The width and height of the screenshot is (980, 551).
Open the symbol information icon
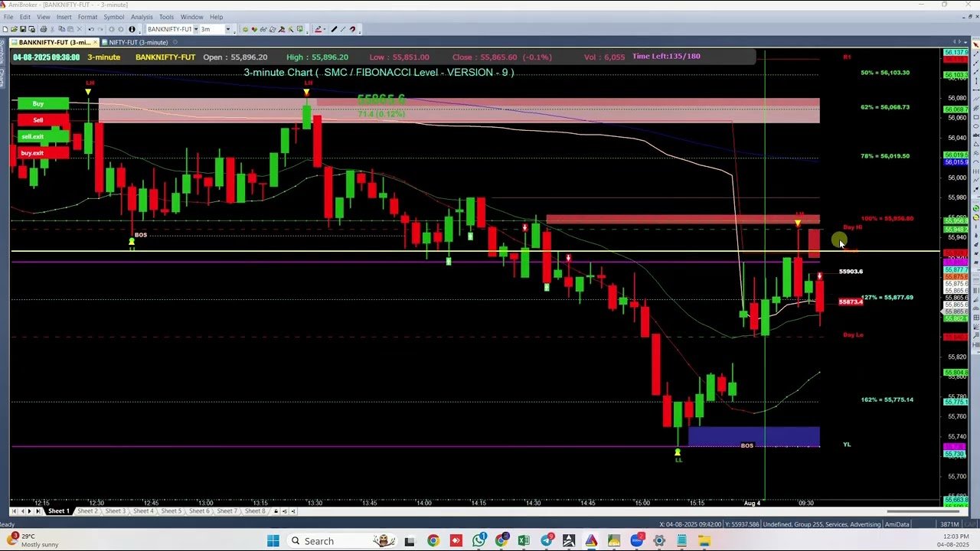tap(132, 29)
